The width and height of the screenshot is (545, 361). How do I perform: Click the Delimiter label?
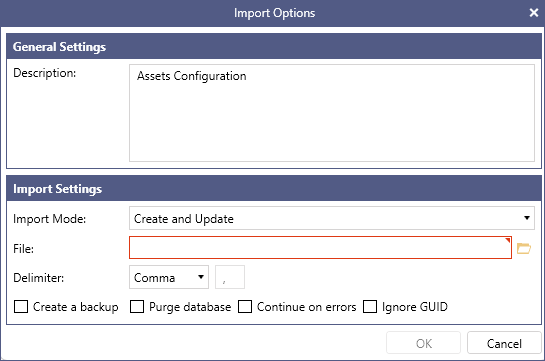(39, 278)
